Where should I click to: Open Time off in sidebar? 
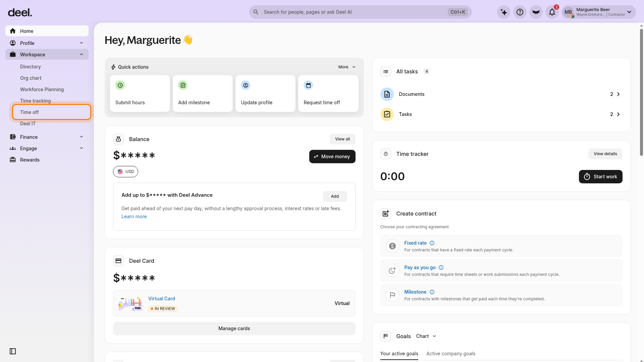point(52,112)
